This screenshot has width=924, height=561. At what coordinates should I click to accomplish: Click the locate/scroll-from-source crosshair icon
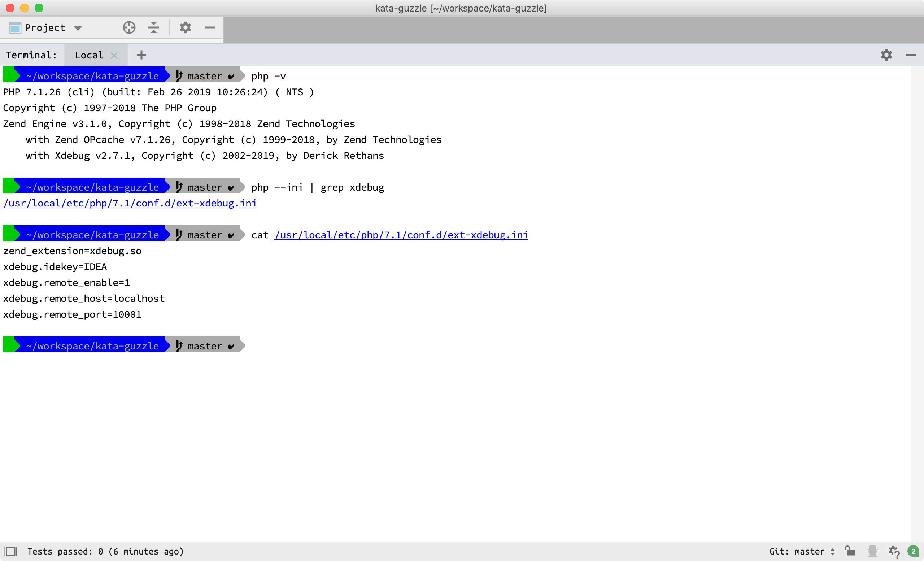pos(129,28)
